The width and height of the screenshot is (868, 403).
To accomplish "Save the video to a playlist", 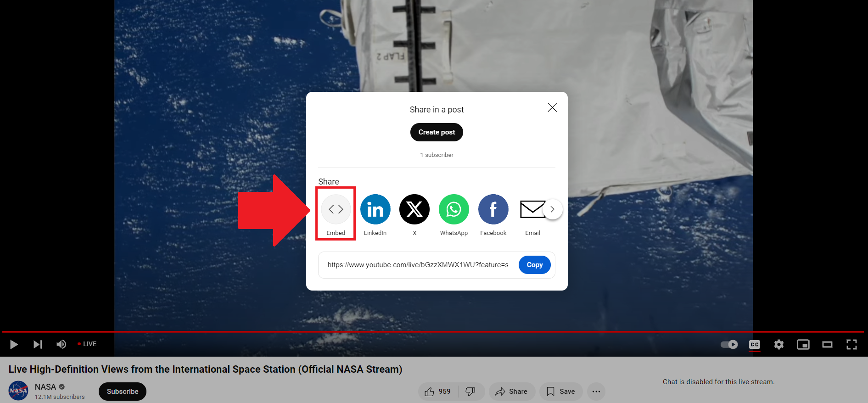I will tap(561, 392).
